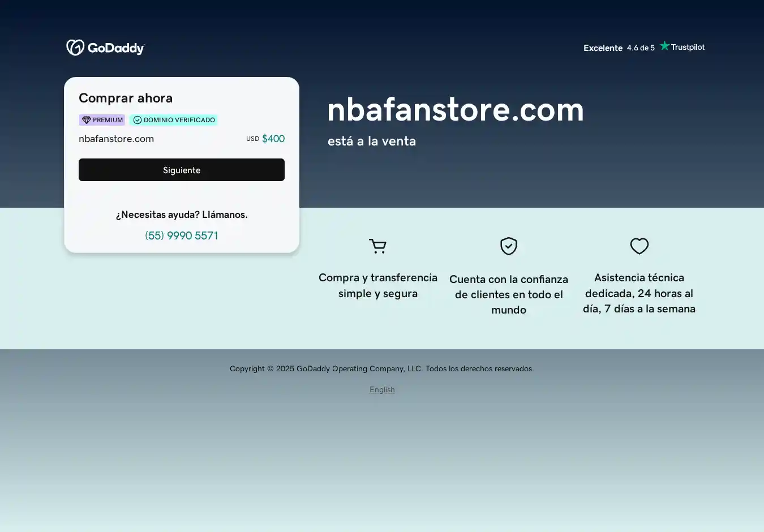This screenshot has height=532, width=764.
Task: Click the shield checkmark icon
Action: tap(508, 246)
